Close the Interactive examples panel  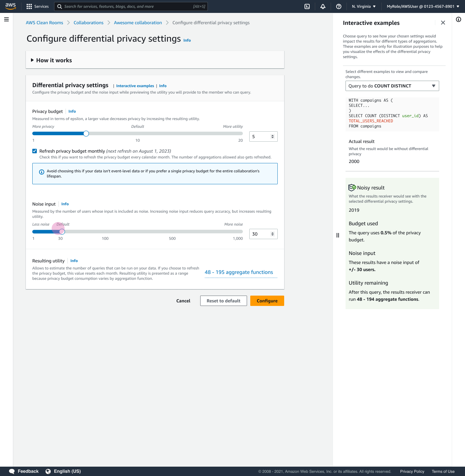(443, 23)
